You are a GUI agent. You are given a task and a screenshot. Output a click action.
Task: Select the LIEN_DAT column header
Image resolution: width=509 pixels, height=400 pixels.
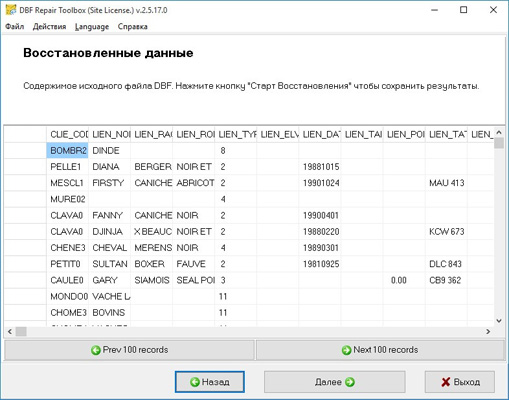(x=320, y=134)
